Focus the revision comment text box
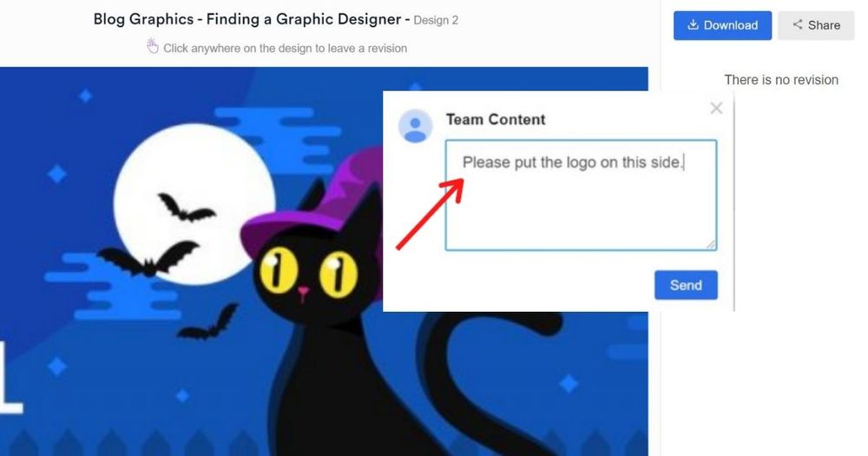This screenshot has height=456, width=868. [x=582, y=195]
